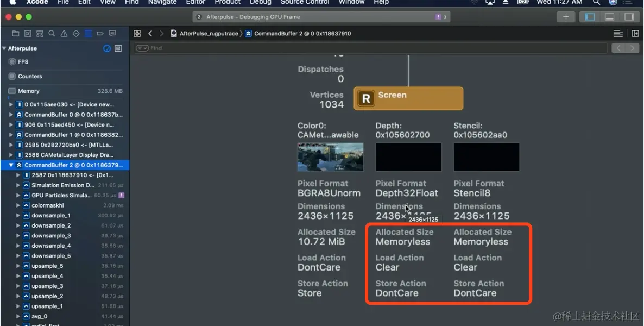Expand the downsample_1 encoder
This screenshot has width=644, height=326.
tap(18, 215)
